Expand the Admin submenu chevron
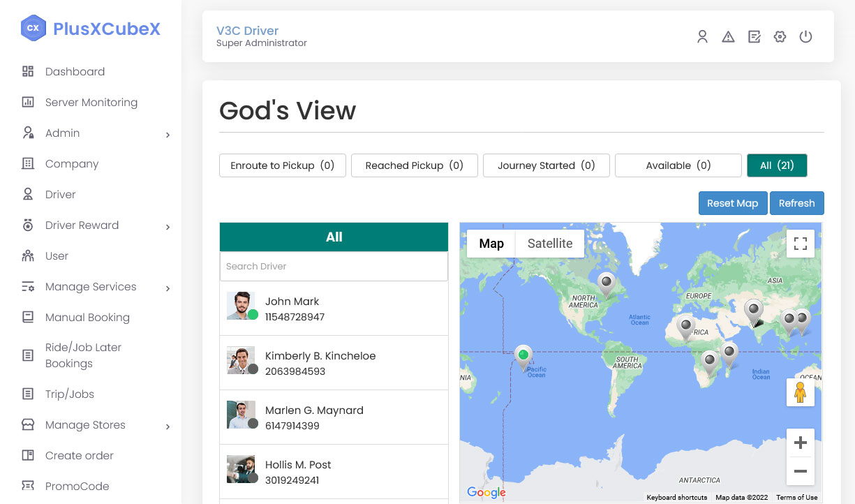Image resolution: width=855 pixels, height=504 pixels. pos(168,135)
